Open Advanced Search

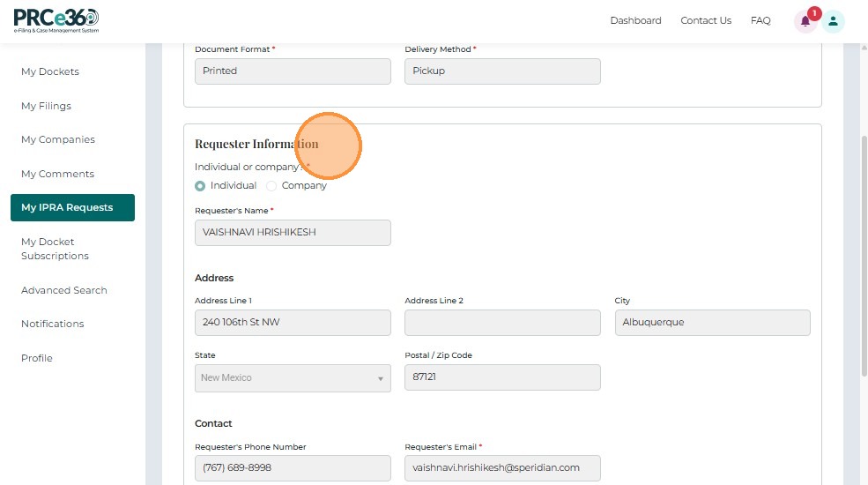click(x=63, y=290)
